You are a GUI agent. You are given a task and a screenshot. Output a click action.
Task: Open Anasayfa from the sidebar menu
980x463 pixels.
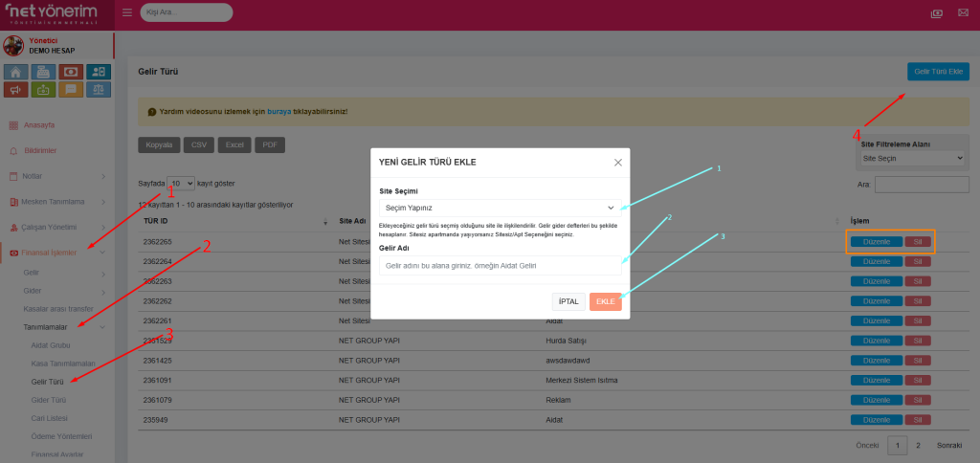point(38,125)
